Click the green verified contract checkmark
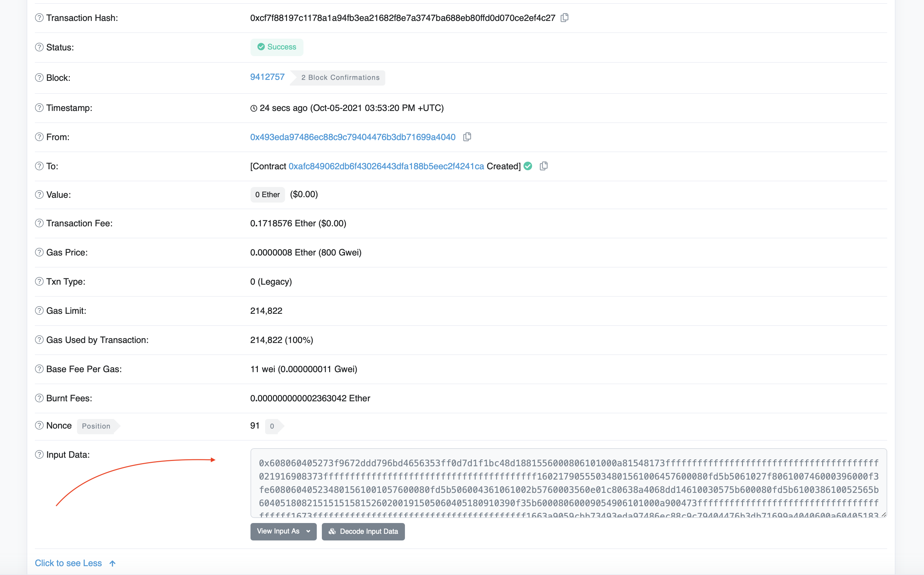924x575 pixels. click(528, 166)
